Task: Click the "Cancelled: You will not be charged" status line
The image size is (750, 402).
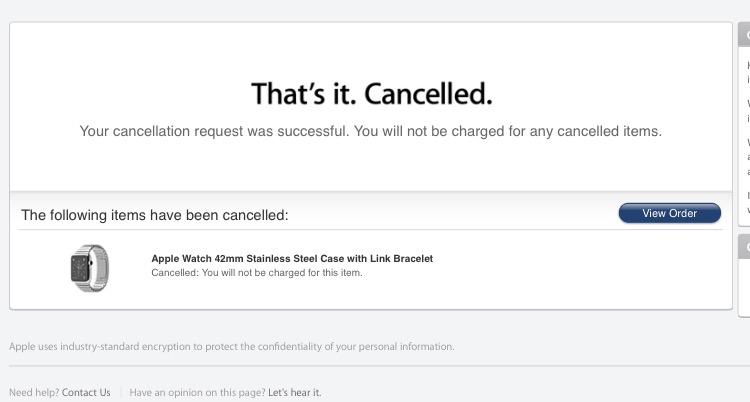Action: (256, 272)
